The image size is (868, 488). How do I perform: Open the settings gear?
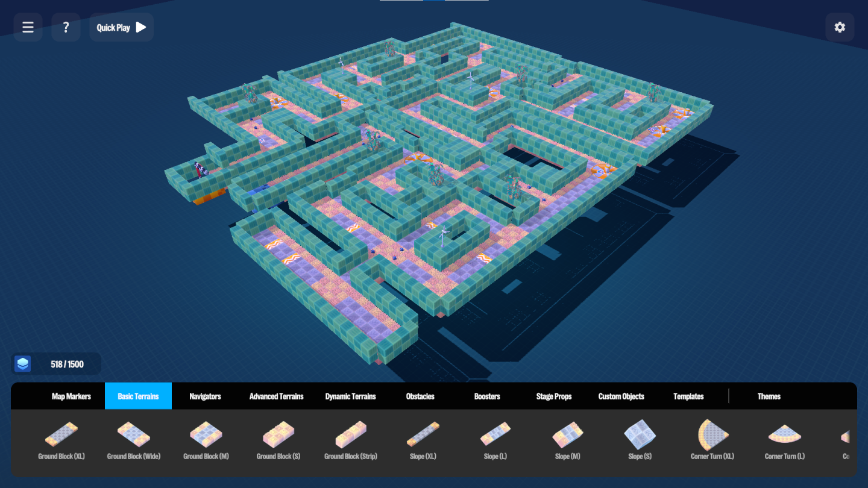tap(840, 27)
